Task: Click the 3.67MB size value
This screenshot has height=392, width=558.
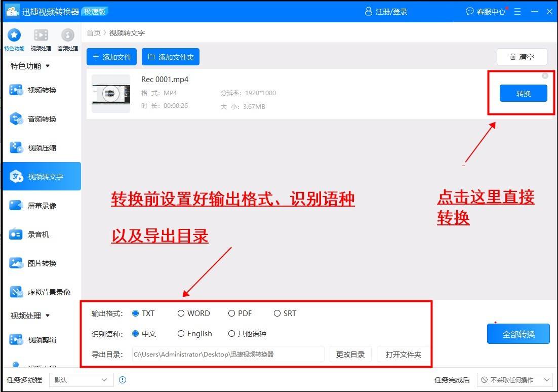Action: [254, 106]
